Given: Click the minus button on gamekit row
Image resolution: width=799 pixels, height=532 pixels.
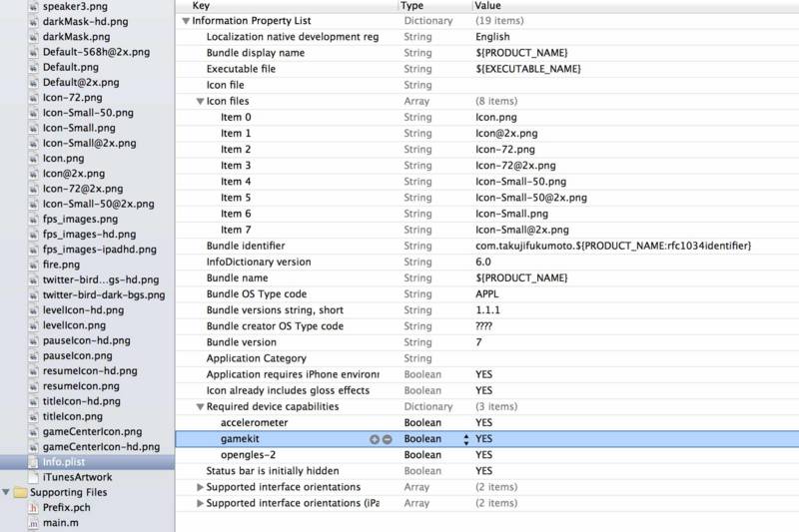Looking at the screenshot, I should (388, 439).
